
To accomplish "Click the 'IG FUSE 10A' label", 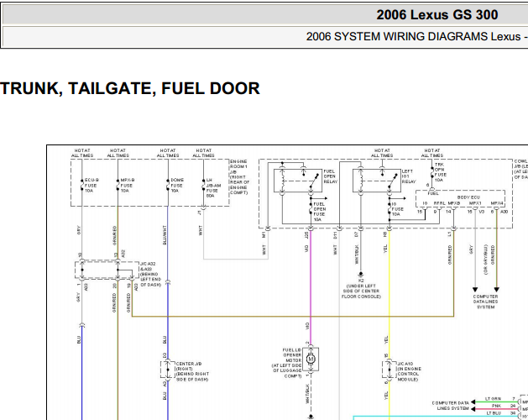I will 397,209.
